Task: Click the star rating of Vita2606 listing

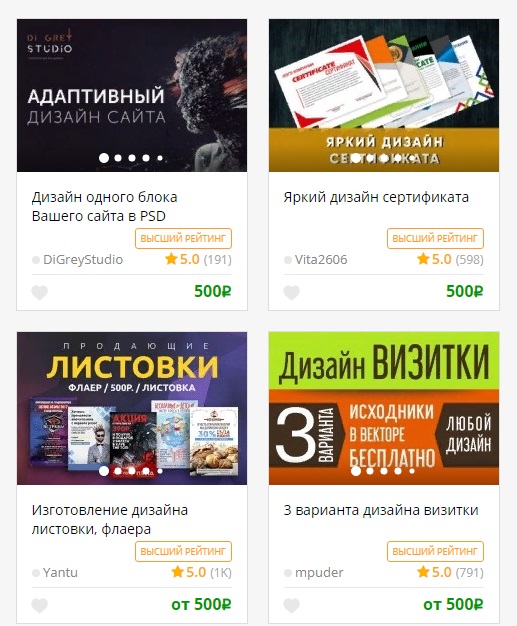Action: pos(423,259)
